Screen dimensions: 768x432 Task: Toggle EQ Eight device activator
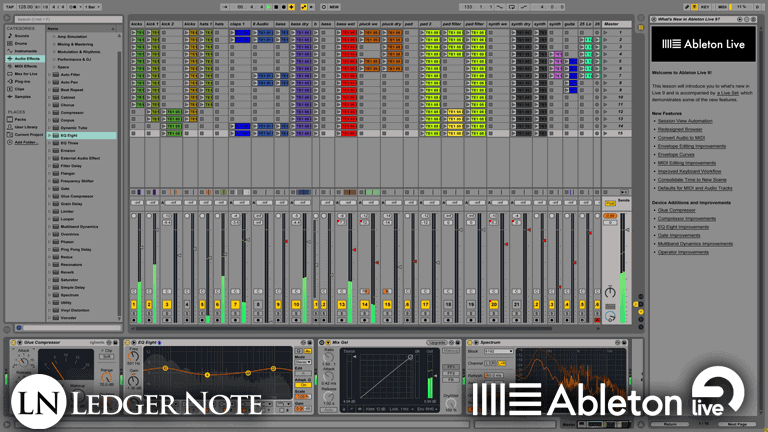click(127, 342)
